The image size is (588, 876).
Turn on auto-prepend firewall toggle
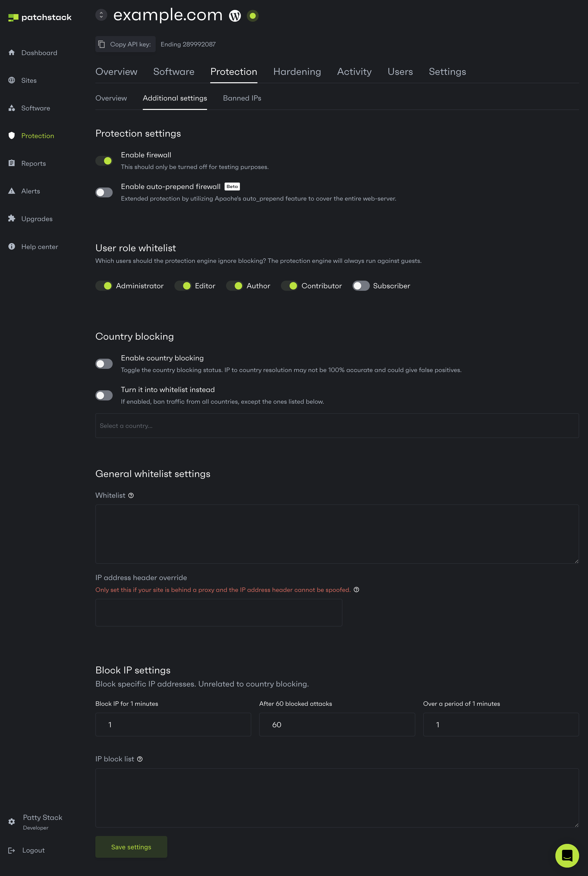(x=104, y=192)
